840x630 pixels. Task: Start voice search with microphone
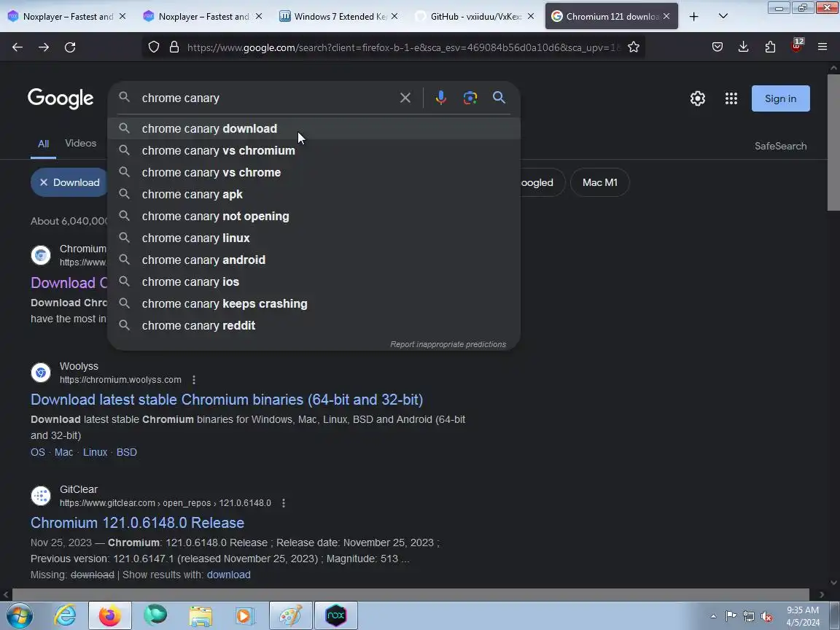[x=441, y=98]
